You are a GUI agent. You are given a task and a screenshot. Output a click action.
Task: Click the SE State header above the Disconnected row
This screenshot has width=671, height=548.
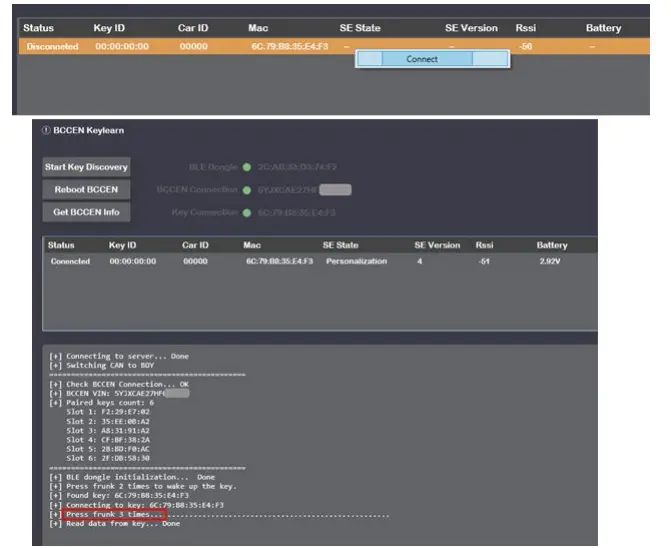coord(360,28)
